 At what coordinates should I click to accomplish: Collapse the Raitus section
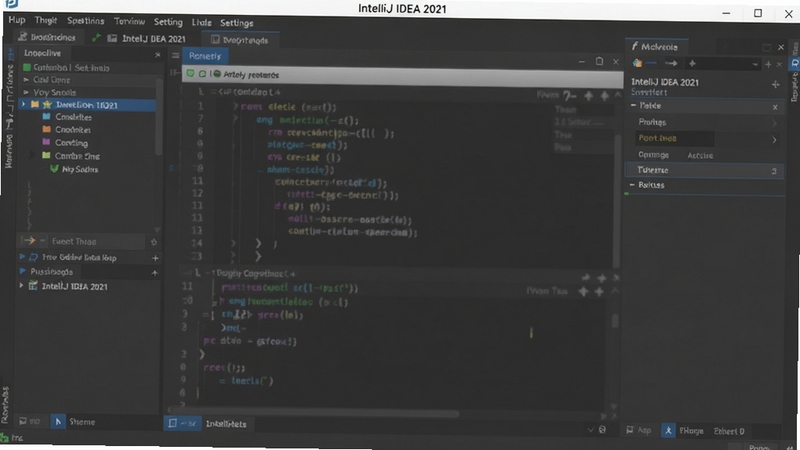point(632,184)
